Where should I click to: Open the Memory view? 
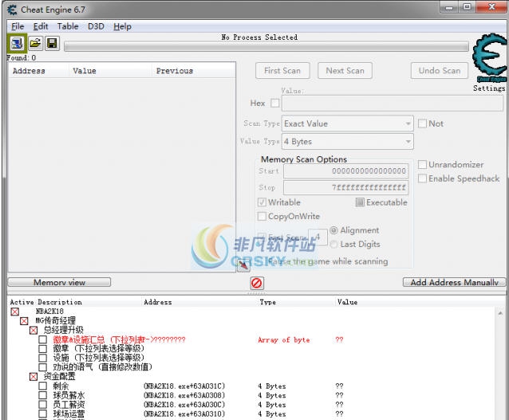59,282
